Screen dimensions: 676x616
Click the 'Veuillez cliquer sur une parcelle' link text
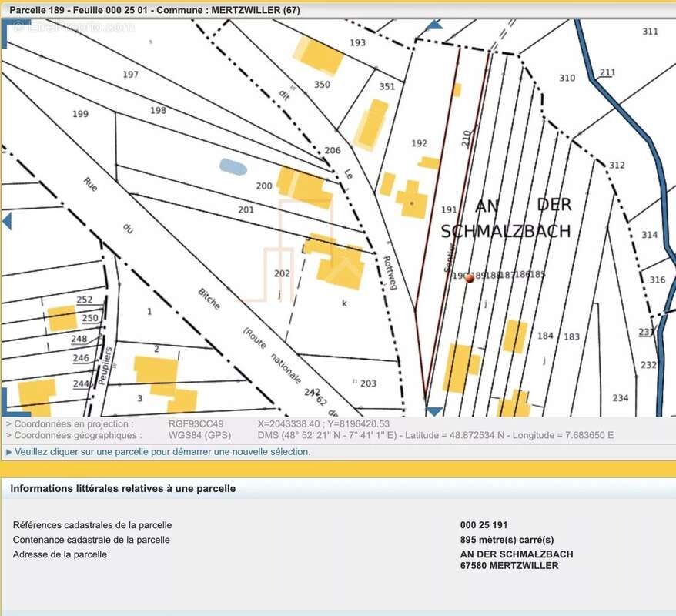point(162,452)
